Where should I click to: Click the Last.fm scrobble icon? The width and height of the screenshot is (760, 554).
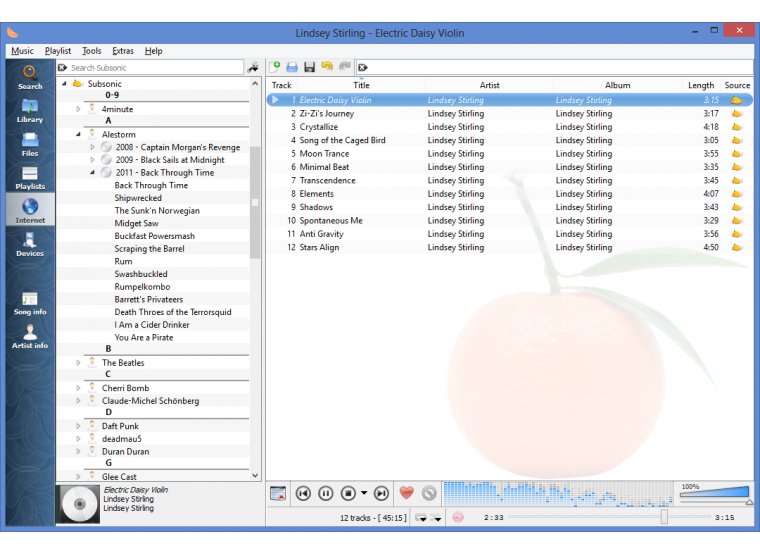[x=458, y=517]
